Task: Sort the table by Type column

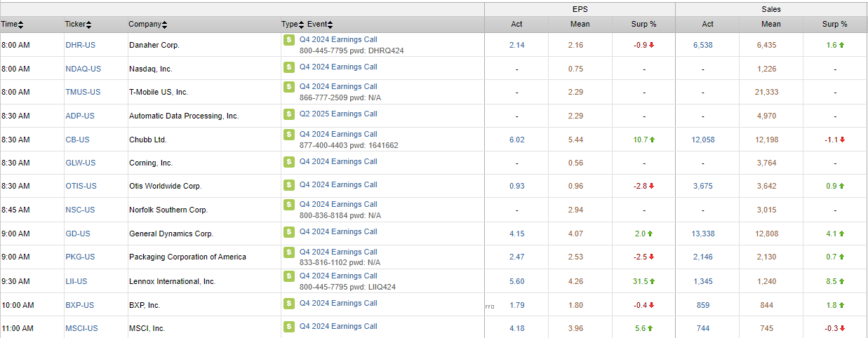Action: (x=293, y=25)
